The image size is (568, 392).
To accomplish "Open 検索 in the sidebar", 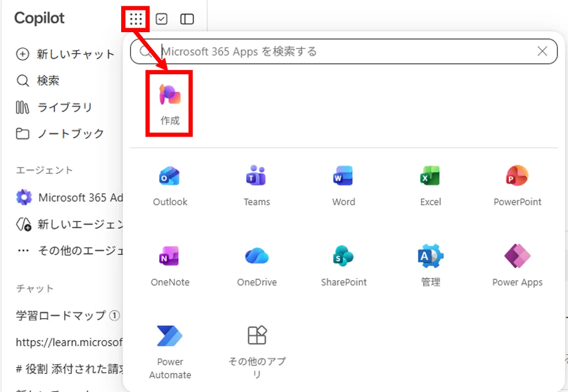I will click(38, 81).
